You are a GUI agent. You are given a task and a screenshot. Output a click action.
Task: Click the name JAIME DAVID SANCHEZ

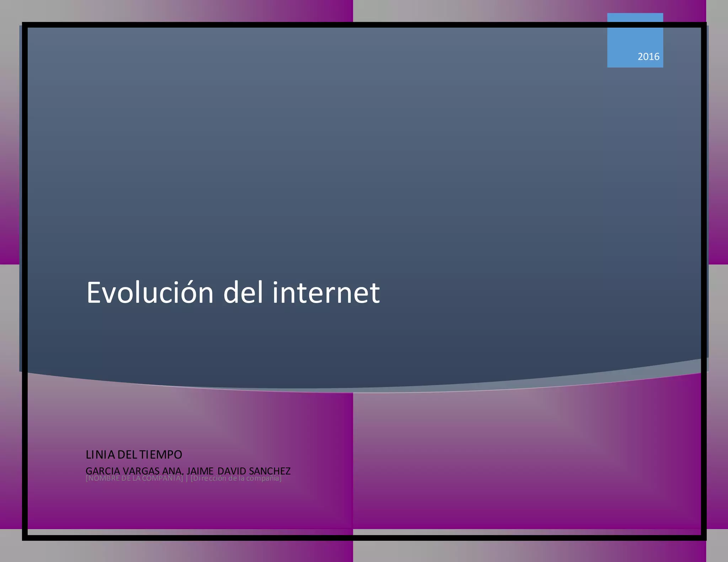click(239, 470)
